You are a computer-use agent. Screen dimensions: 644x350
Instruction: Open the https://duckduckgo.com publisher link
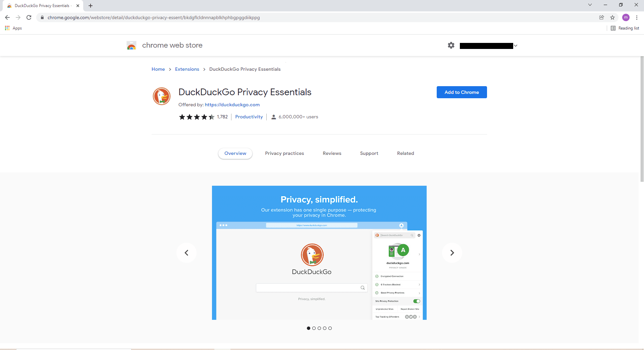pos(232,105)
